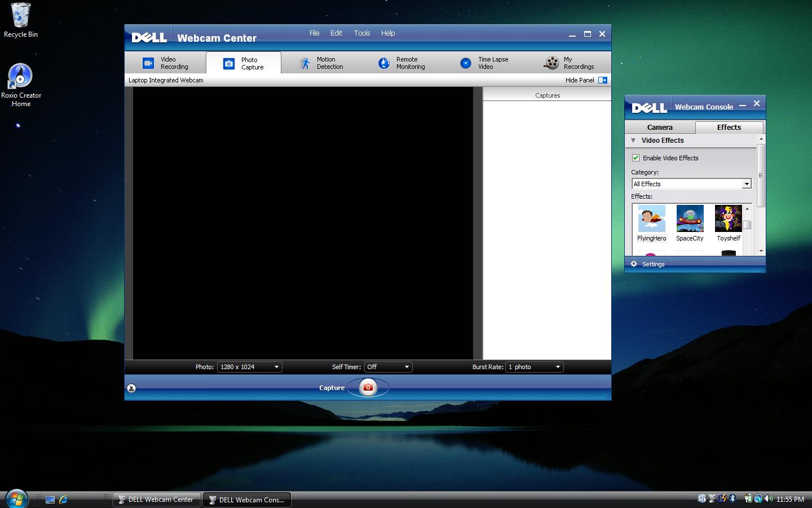Click the Webcam Console panel scrollbar thumb

[x=761, y=175]
